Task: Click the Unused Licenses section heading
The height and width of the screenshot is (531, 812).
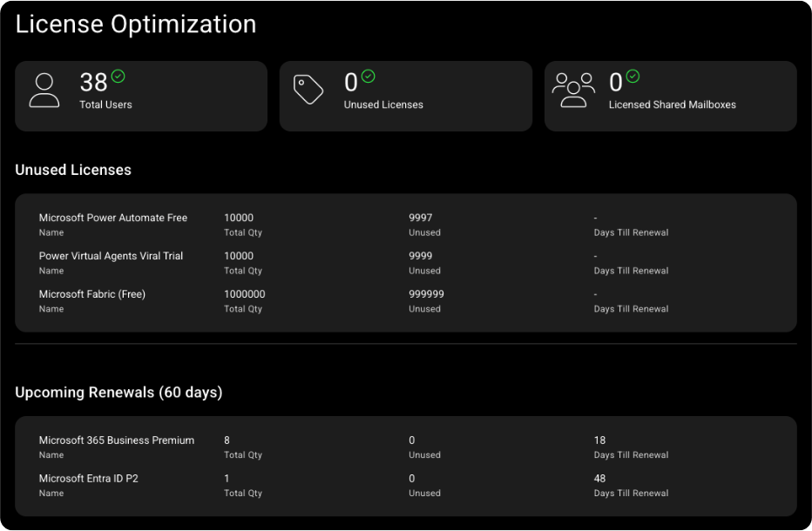Action: (x=73, y=170)
